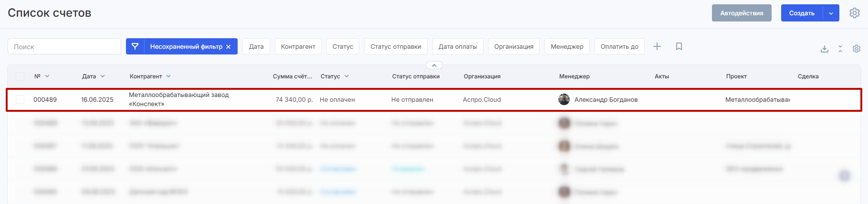The height and width of the screenshot is (204, 868).
Task: Click the Автодействия button
Action: click(742, 13)
